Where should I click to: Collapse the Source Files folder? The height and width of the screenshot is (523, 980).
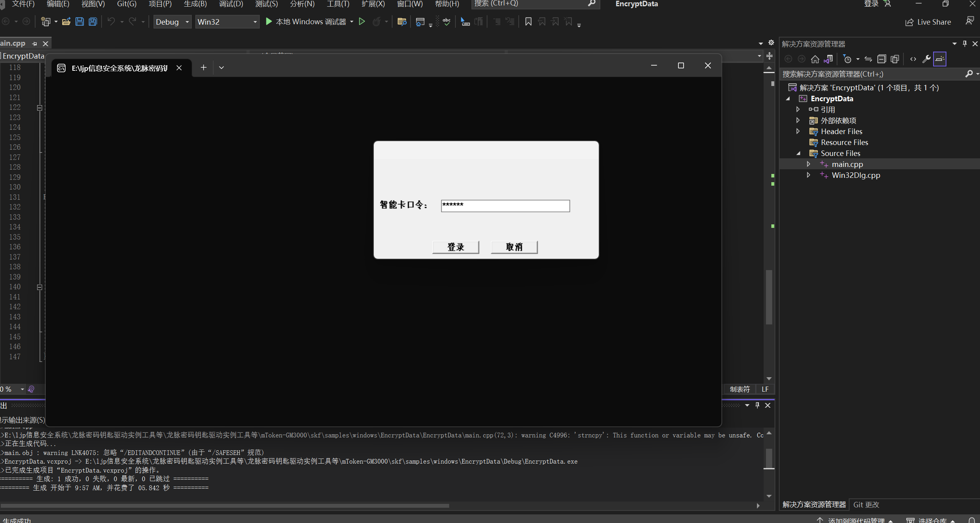click(798, 153)
